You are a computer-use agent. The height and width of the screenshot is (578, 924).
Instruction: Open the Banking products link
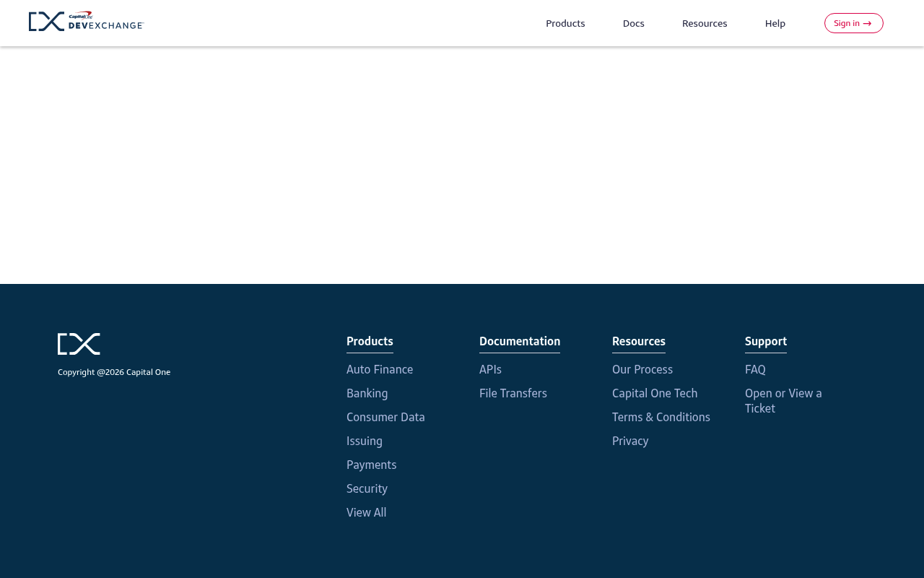point(367,393)
